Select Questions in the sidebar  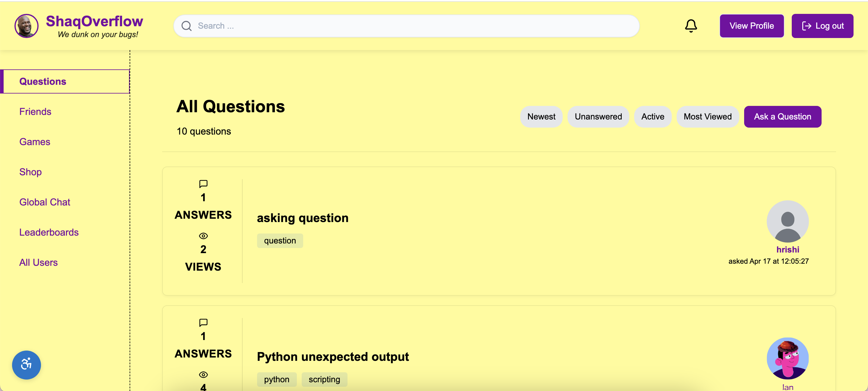click(65, 81)
